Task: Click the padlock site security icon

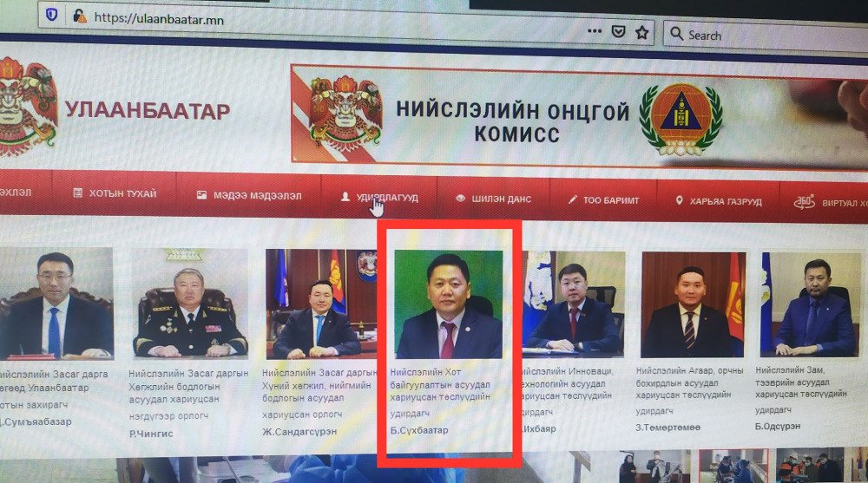Action: click(x=80, y=16)
